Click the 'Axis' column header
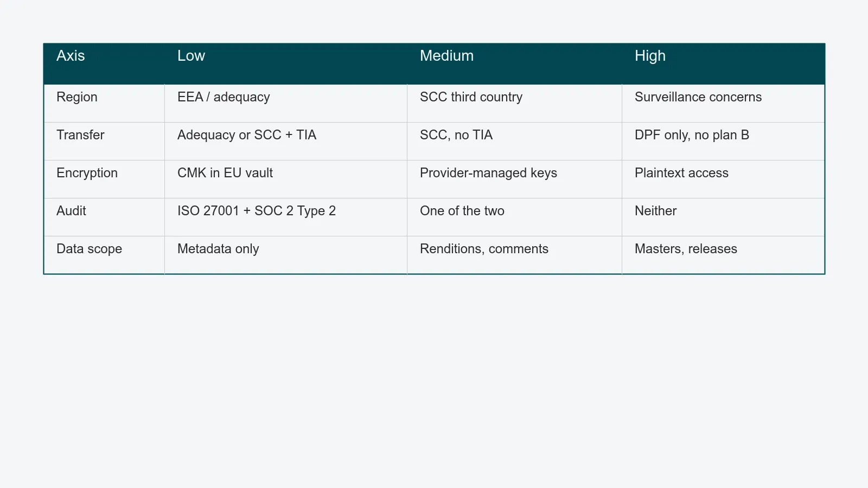868x488 pixels. [104, 64]
